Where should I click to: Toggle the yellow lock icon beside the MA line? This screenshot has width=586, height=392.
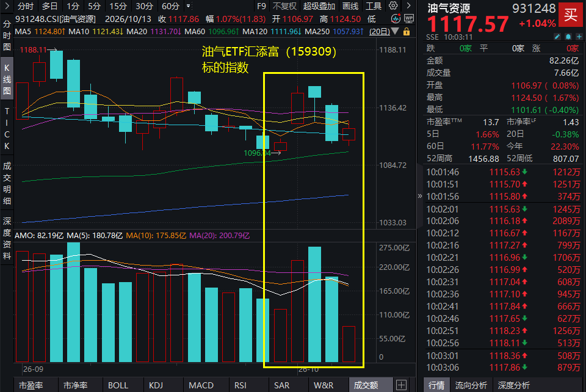[407, 32]
